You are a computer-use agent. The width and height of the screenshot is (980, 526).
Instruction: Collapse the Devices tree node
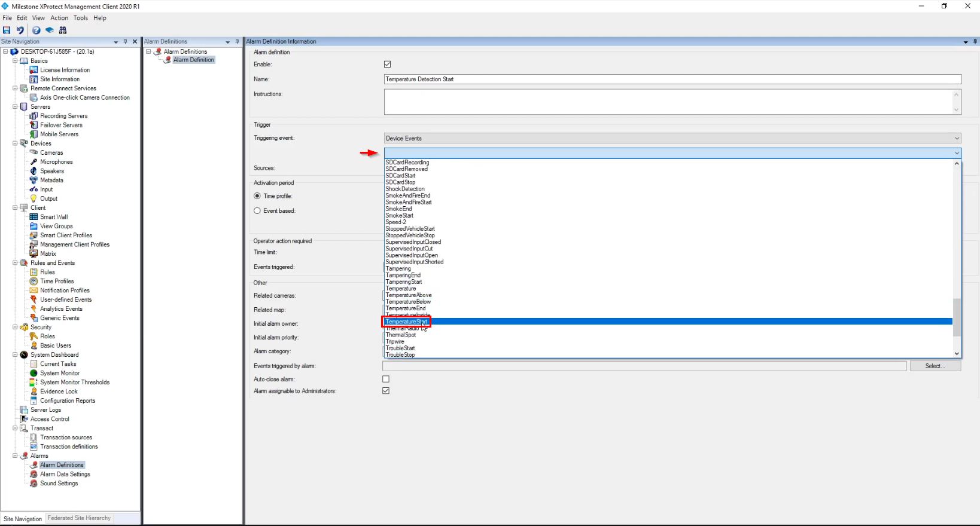[15, 143]
